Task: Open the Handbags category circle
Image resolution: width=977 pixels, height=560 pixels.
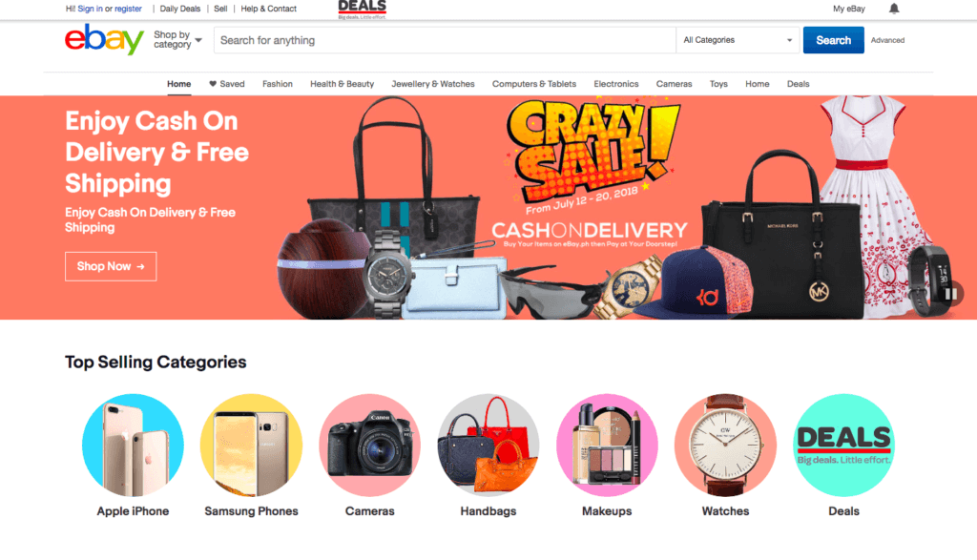Action: (488, 445)
